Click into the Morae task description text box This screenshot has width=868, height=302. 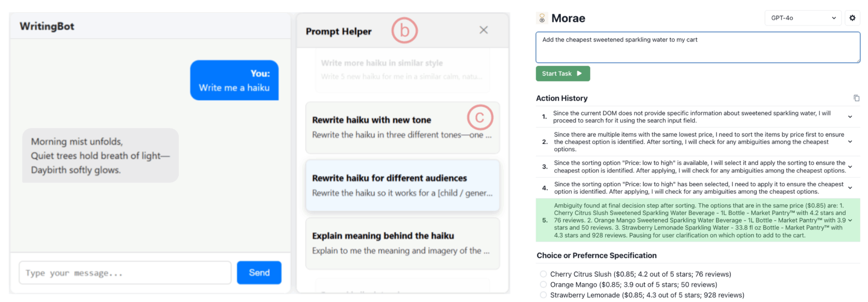click(x=697, y=48)
